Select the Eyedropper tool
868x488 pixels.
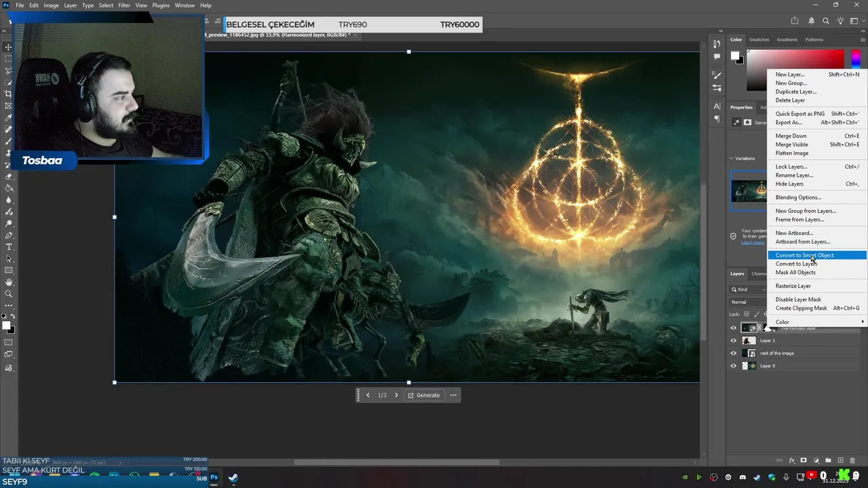(9, 117)
